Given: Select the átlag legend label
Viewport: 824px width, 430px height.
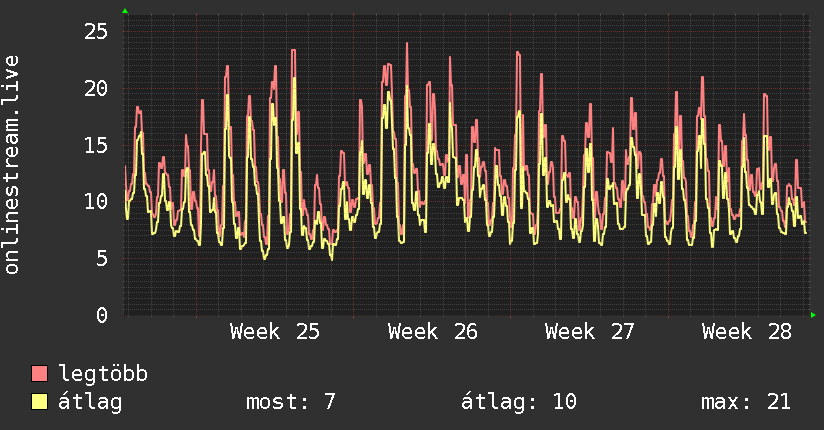Looking at the screenshot, I should coord(90,402).
